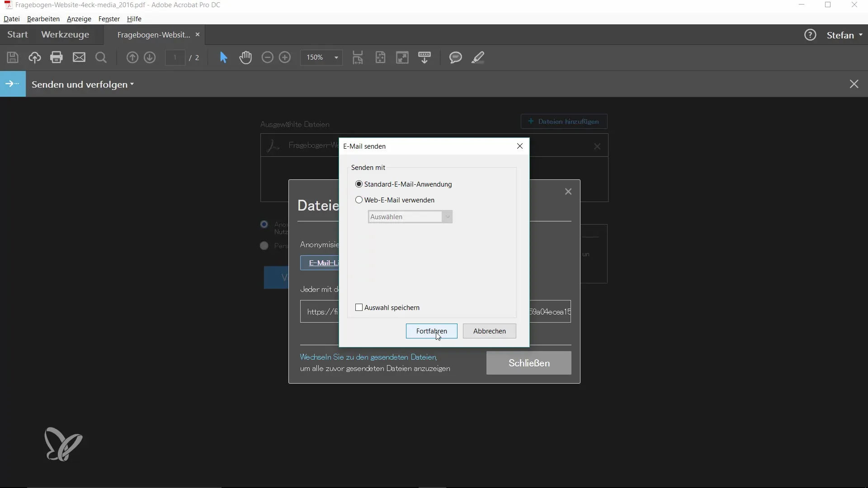Click the zoom out minus icon
Screen dimensions: 868x488
coord(268,57)
